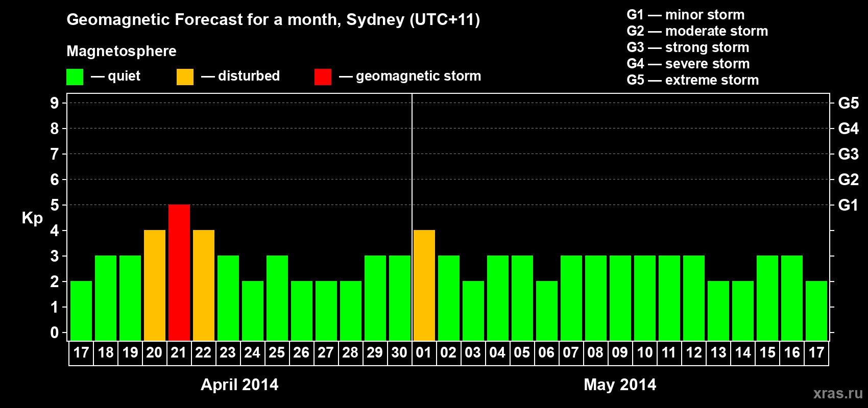Click the May 2014 month label
Screen dimensions: 868x408
(x=620, y=384)
